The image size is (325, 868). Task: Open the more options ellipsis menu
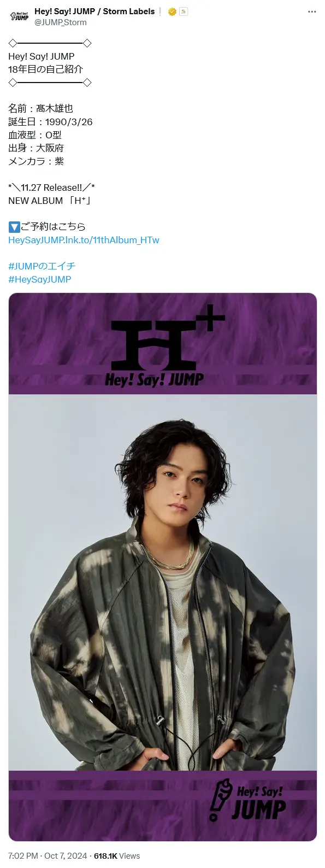[312, 11]
